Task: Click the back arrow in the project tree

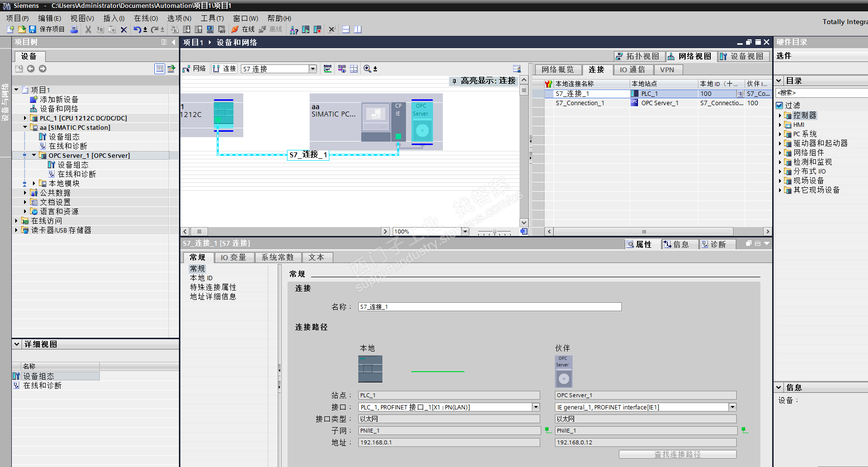Action: click(x=30, y=69)
